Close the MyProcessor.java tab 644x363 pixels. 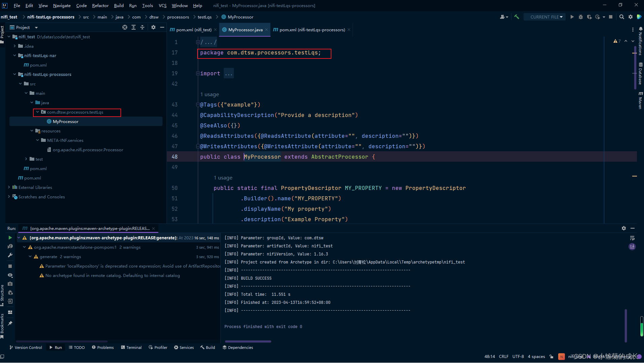coord(266,30)
